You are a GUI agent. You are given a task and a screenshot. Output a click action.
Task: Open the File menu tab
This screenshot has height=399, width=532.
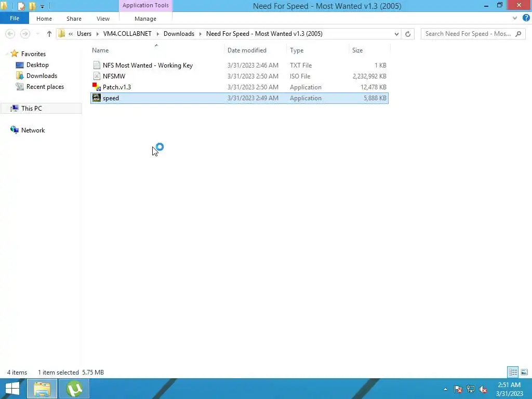[14, 18]
